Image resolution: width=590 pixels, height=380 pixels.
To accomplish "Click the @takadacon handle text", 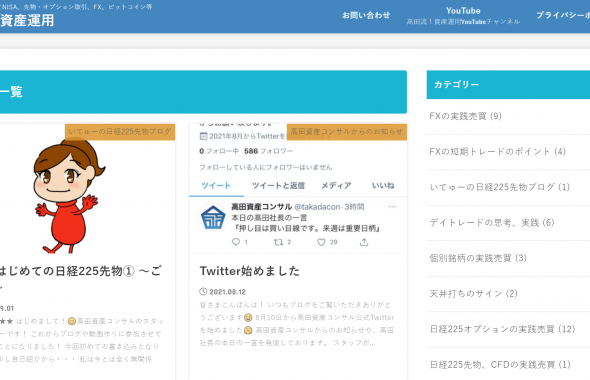I will click(317, 207).
